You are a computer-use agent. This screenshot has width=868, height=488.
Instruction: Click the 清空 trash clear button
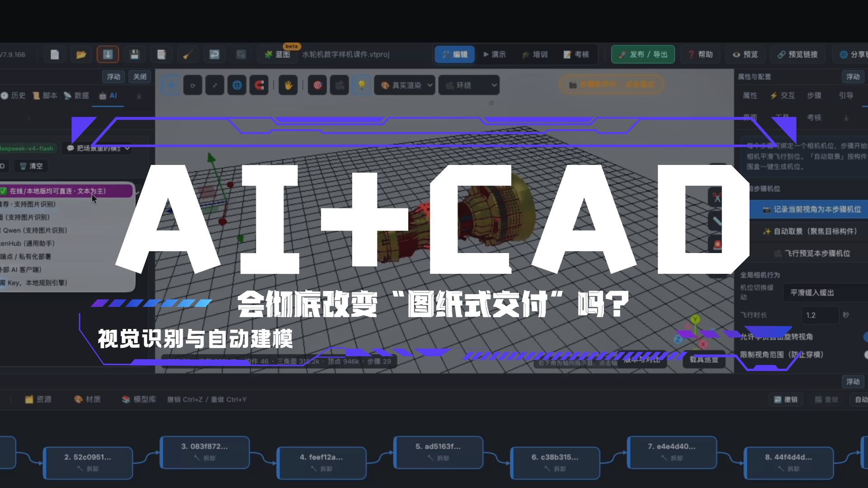31,166
